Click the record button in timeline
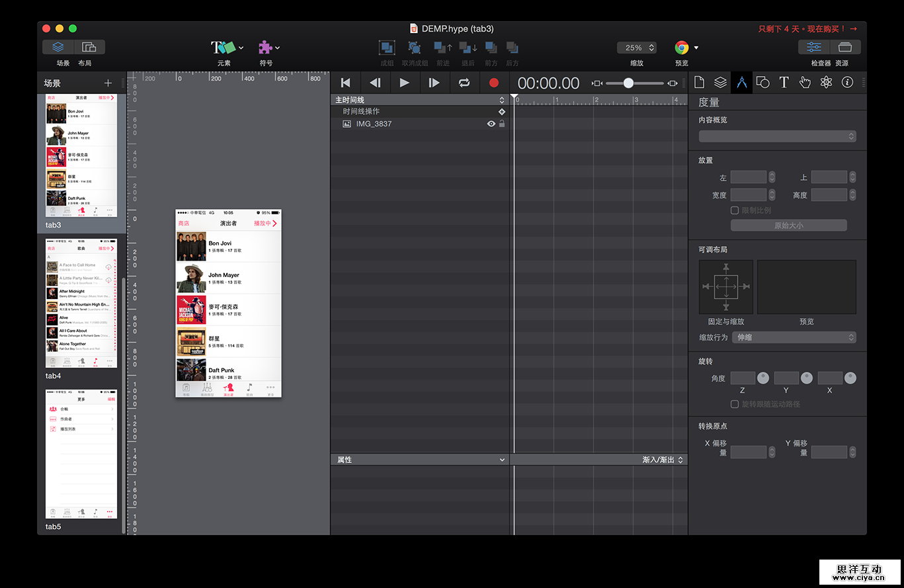The image size is (904, 588). pyautogui.click(x=493, y=83)
